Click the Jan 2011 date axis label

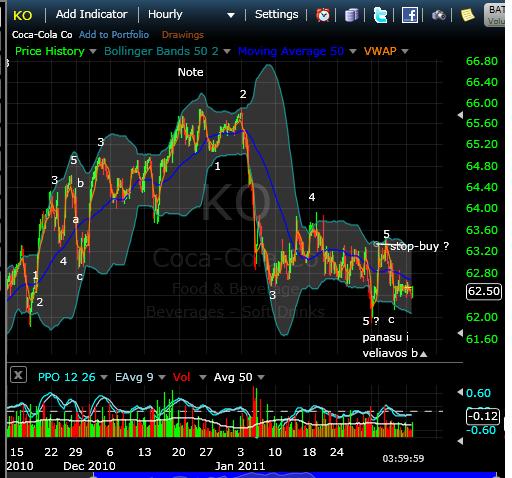[x=240, y=466]
